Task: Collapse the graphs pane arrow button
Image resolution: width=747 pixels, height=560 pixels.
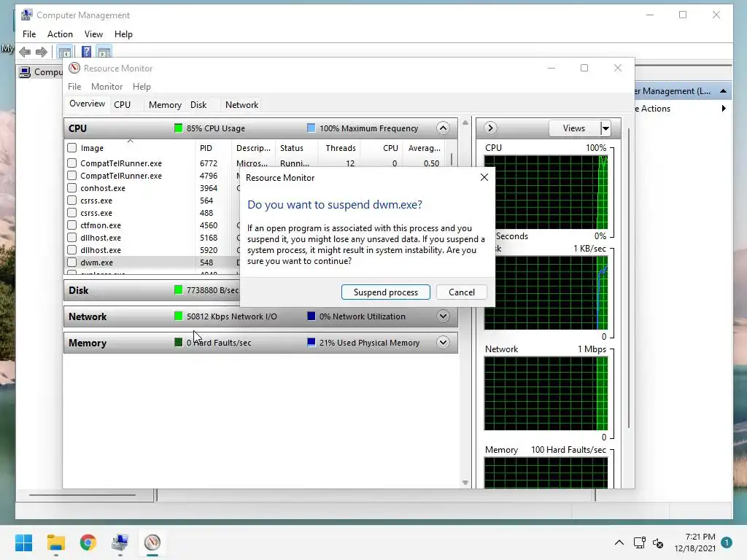Action: tap(490, 128)
